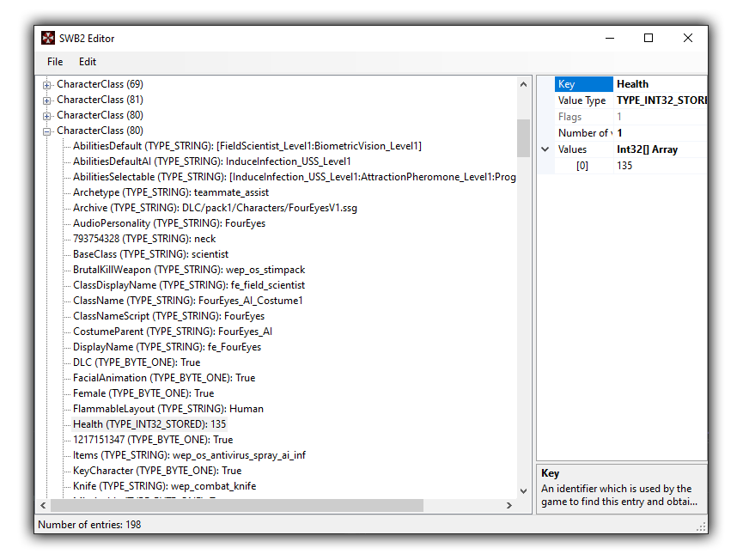Click the [0] index label

(582, 166)
